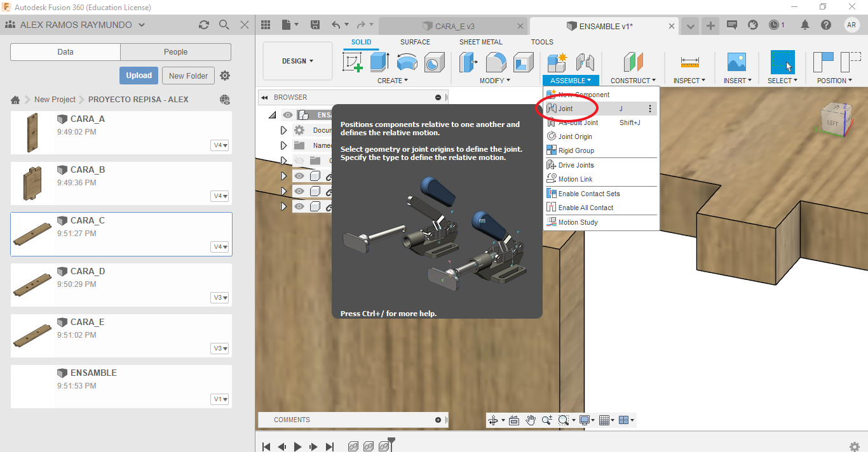The image size is (868, 452).
Task: Select the Extrude tool icon
Action: click(379, 62)
